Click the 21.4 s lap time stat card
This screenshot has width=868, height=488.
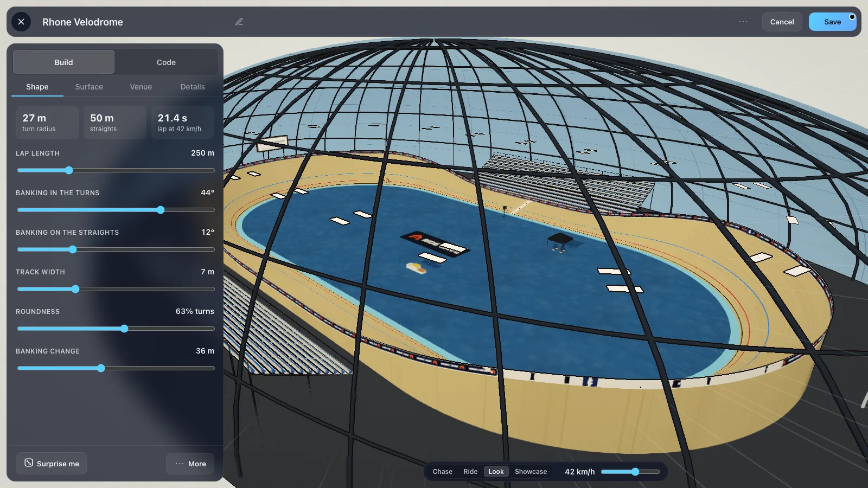(182, 123)
